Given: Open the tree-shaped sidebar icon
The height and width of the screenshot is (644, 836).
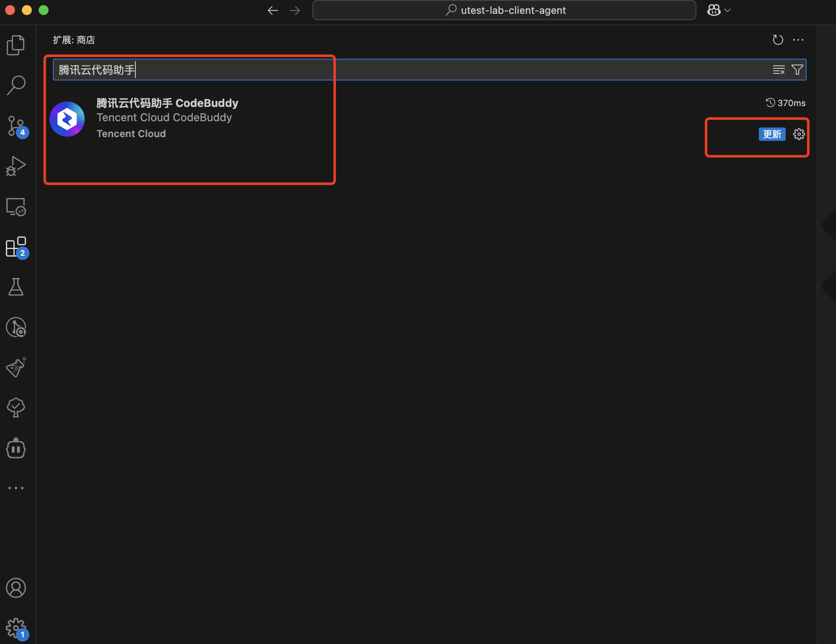Looking at the screenshot, I should coord(16,408).
